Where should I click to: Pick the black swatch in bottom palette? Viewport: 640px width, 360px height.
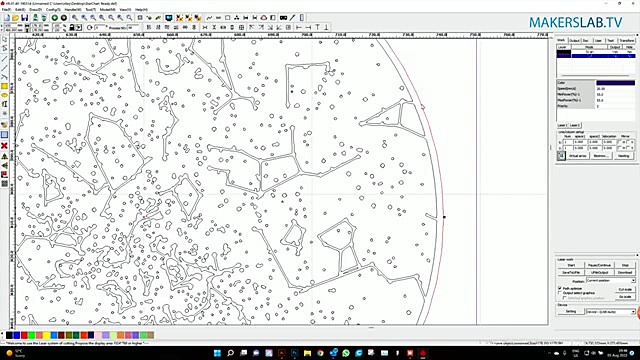click(9, 335)
